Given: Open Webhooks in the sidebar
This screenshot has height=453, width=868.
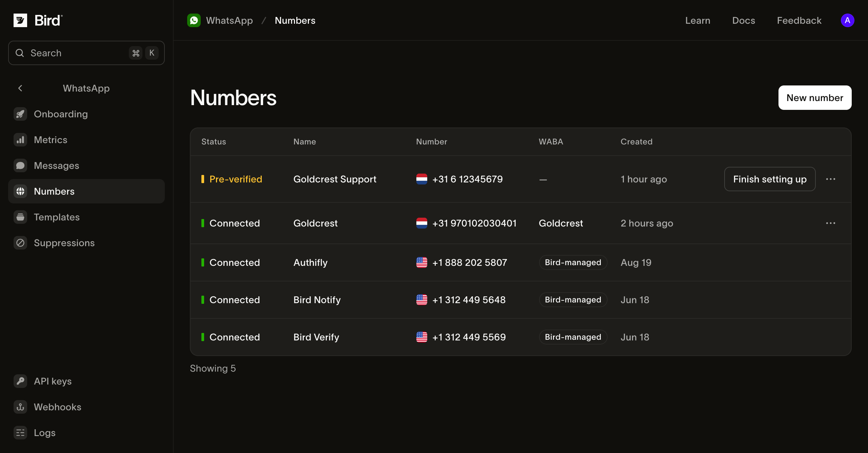Looking at the screenshot, I should click(x=86, y=407).
